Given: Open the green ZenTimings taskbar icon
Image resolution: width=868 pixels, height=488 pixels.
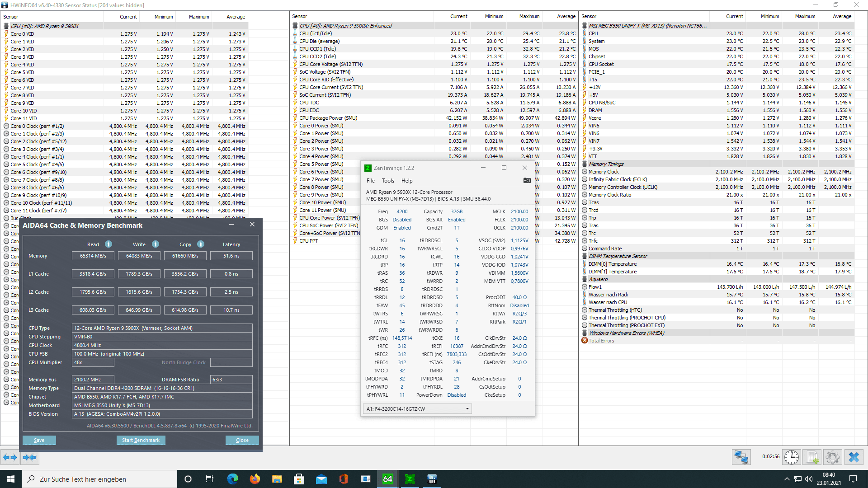Looking at the screenshot, I should (410, 479).
